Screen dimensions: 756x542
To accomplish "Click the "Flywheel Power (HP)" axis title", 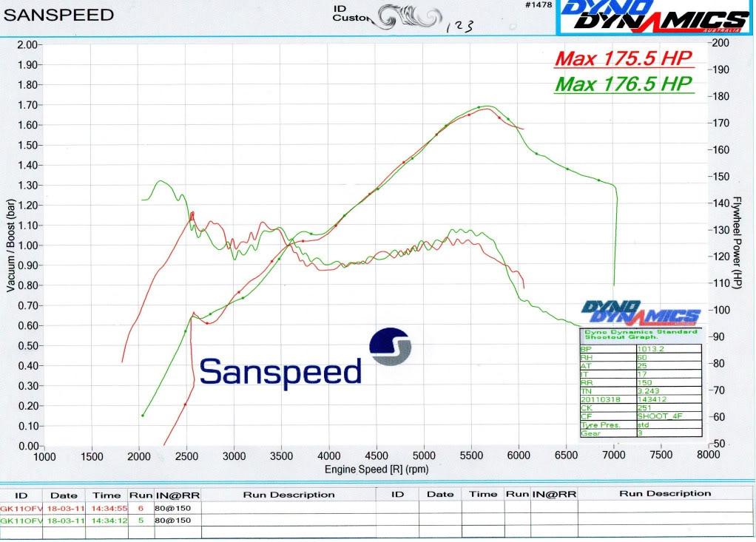I will 736,243.
